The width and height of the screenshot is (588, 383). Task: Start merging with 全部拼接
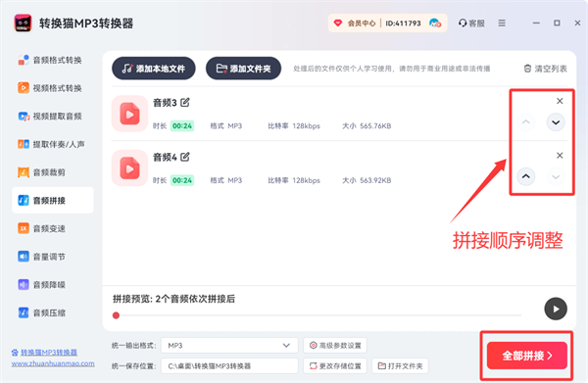(526, 356)
